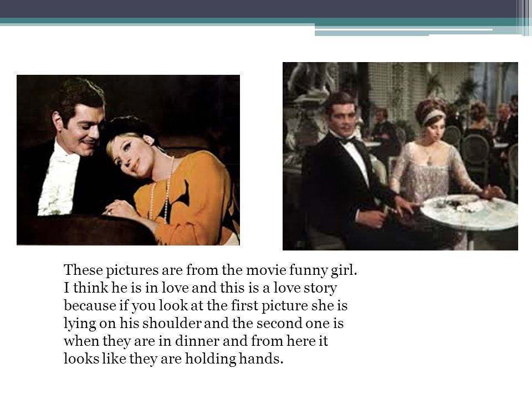Click the dark header bar at the top
The height and width of the screenshot is (399, 532).
pyautogui.click(x=258, y=9)
